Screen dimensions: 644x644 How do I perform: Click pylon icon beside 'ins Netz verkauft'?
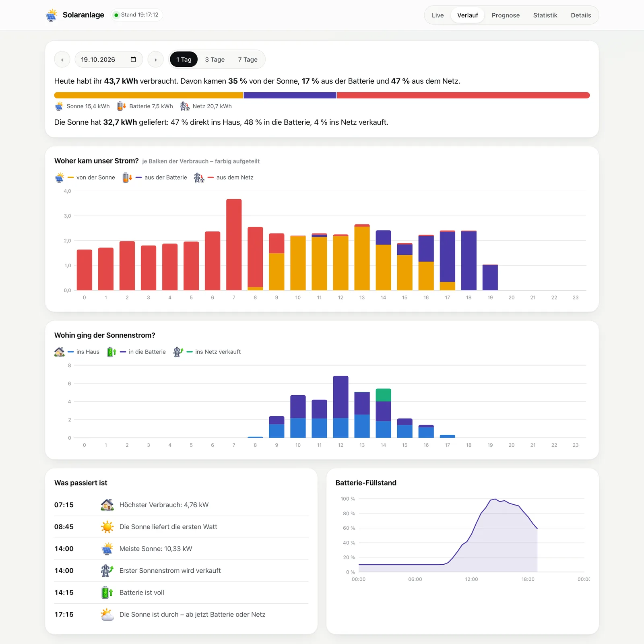point(178,352)
